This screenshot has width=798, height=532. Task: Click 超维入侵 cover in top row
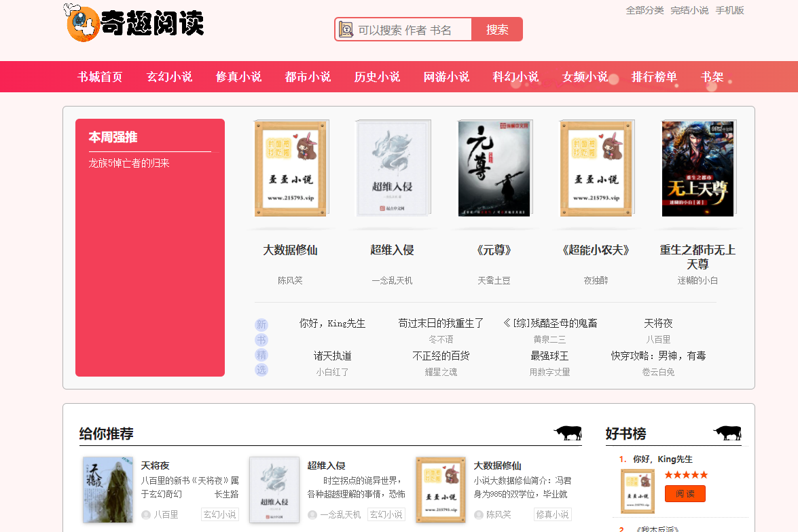coord(393,168)
